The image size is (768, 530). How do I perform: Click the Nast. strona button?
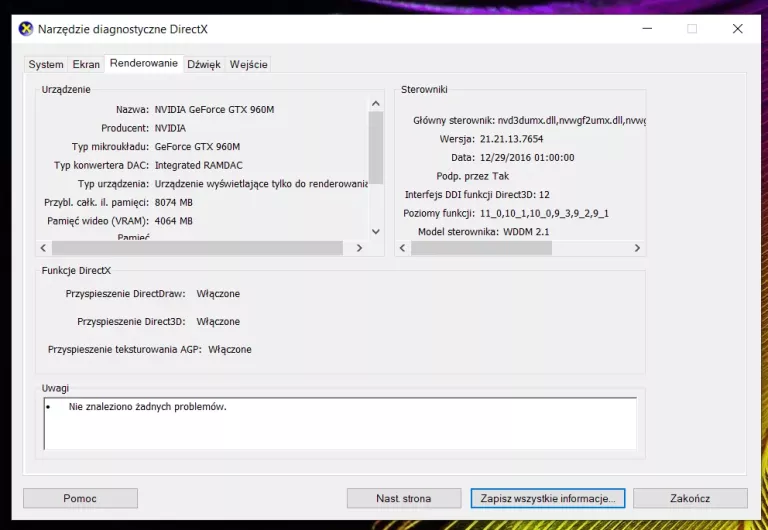pyautogui.click(x=404, y=498)
